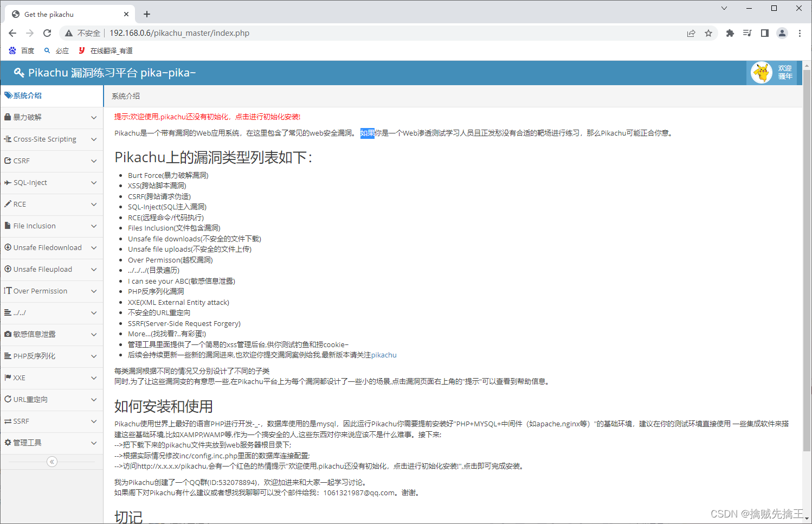The height and width of the screenshot is (524, 812).
Task: Open a new browser tab
Action: [x=147, y=14]
